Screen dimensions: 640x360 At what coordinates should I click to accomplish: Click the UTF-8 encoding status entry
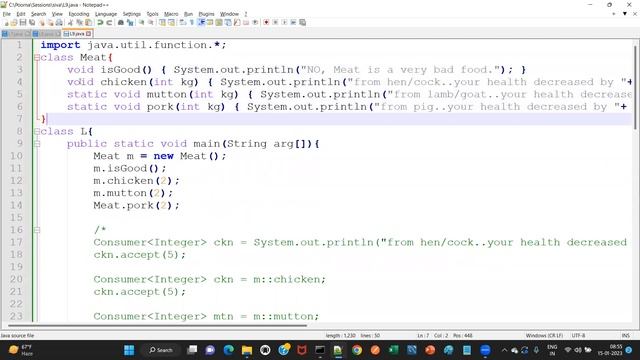pyautogui.click(x=578, y=336)
